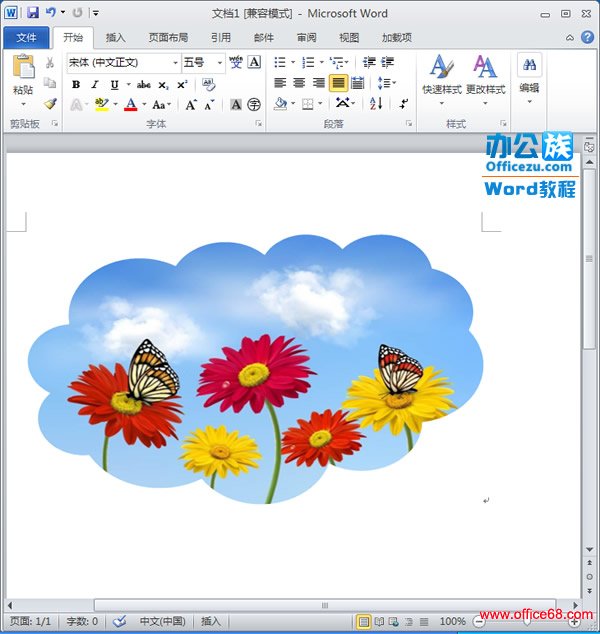Screen dimensions: 600x634
Task: Open Quick Styles gallery
Action: [x=442, y=80]
